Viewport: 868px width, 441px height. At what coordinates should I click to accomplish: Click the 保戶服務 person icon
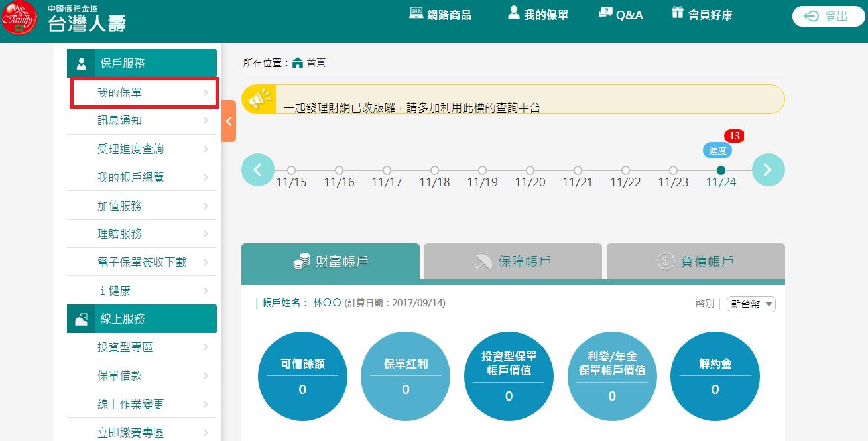(82, 64)
